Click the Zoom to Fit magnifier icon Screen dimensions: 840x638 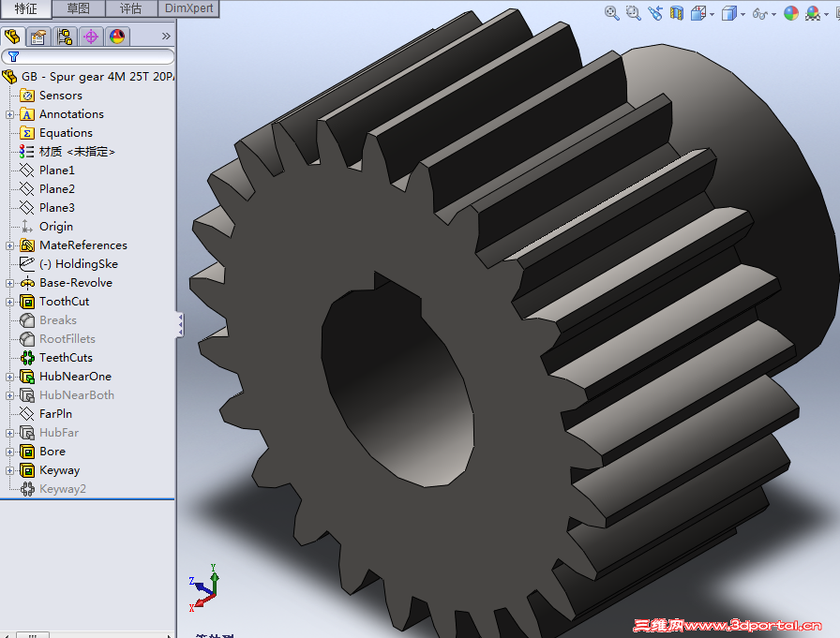point(612,13)
